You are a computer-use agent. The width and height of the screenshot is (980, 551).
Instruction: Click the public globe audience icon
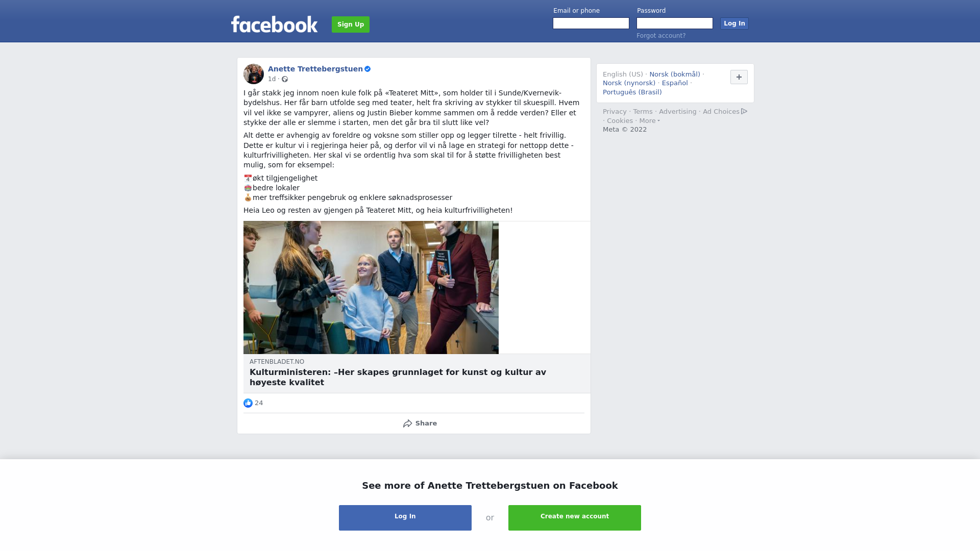pyautogui.click(x=285, y=79)
